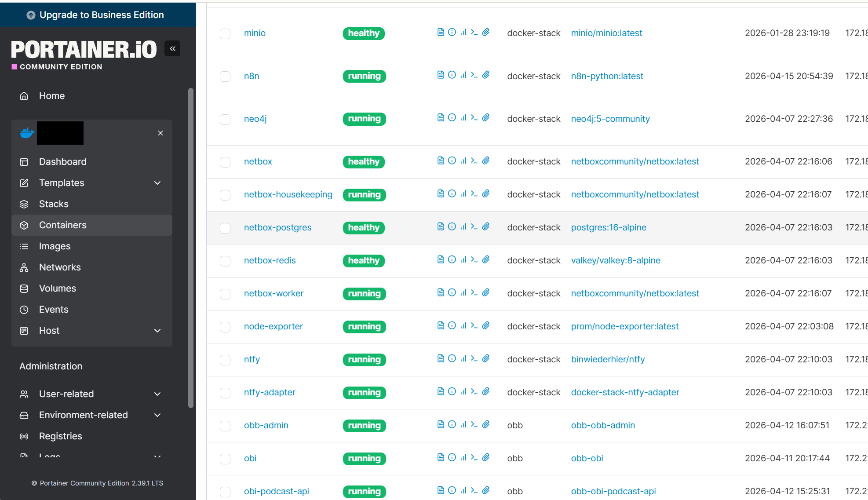Open the obi-podcast-api container link
This screenshot has width=868, height=500.
coord(276,491)
